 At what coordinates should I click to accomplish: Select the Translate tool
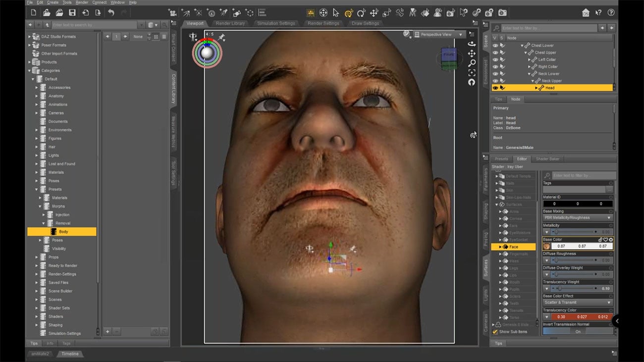[x=374, y=12]
